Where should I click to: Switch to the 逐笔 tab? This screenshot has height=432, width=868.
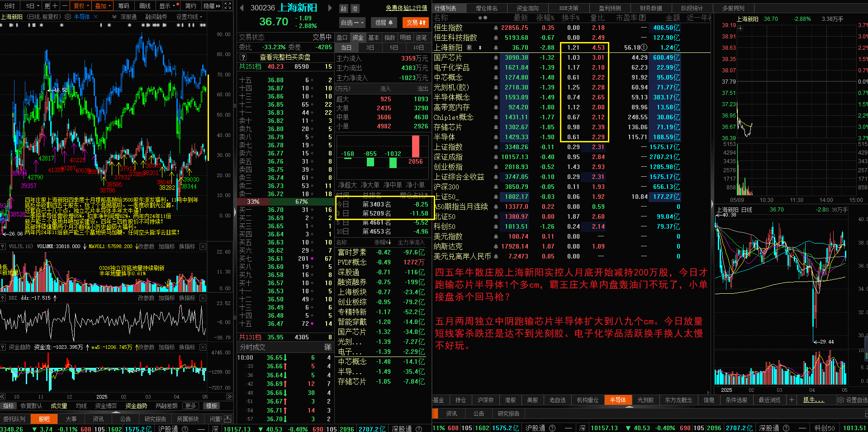[x=421, y=38]
